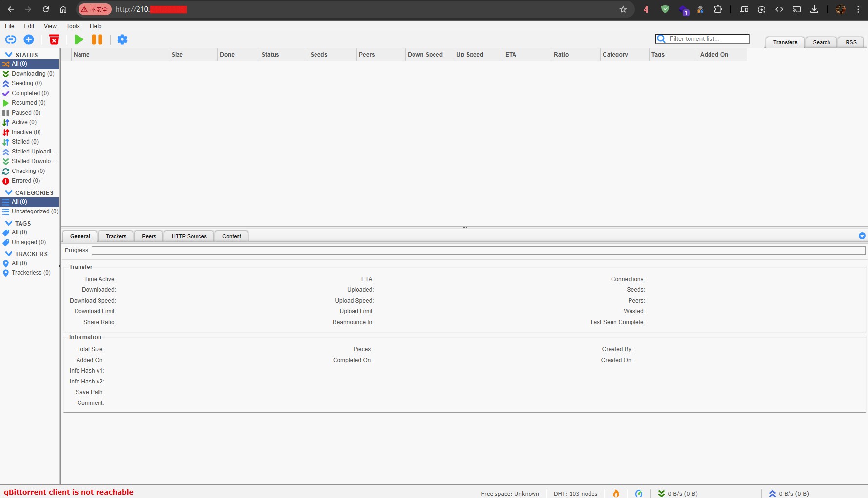Open the HTTP Sources properties tab
Viewport: 868px width, 498px height.
pos(189,236)
